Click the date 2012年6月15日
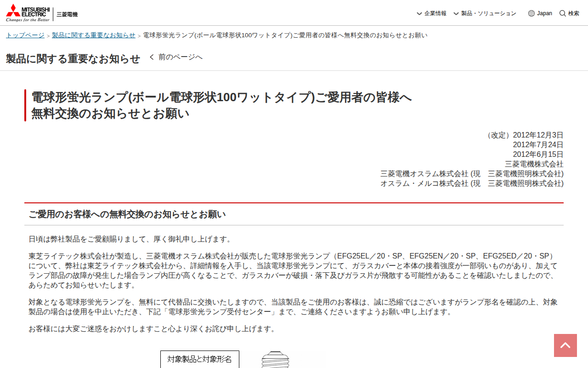This screenshot has width=588, height=368. (538, 155)
